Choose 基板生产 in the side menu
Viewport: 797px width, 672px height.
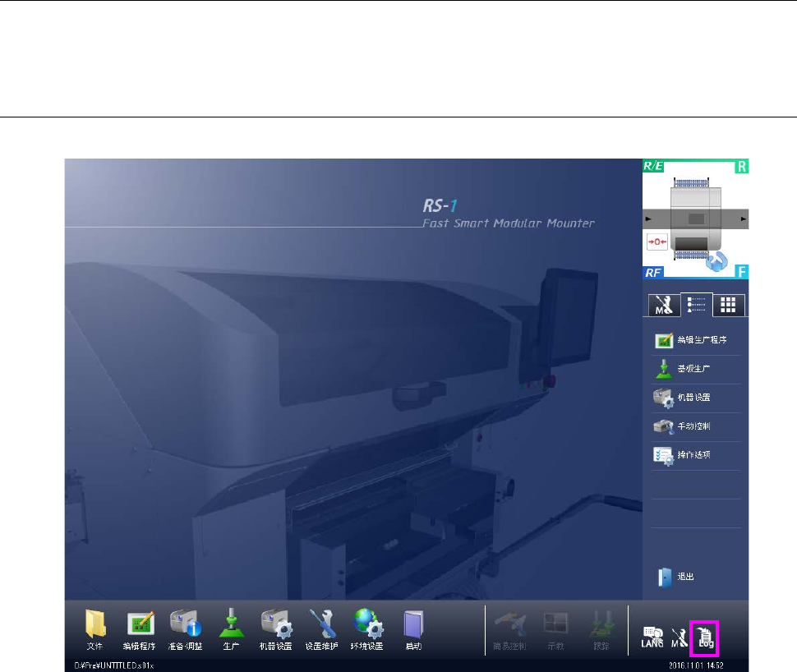tap(696, 369)
